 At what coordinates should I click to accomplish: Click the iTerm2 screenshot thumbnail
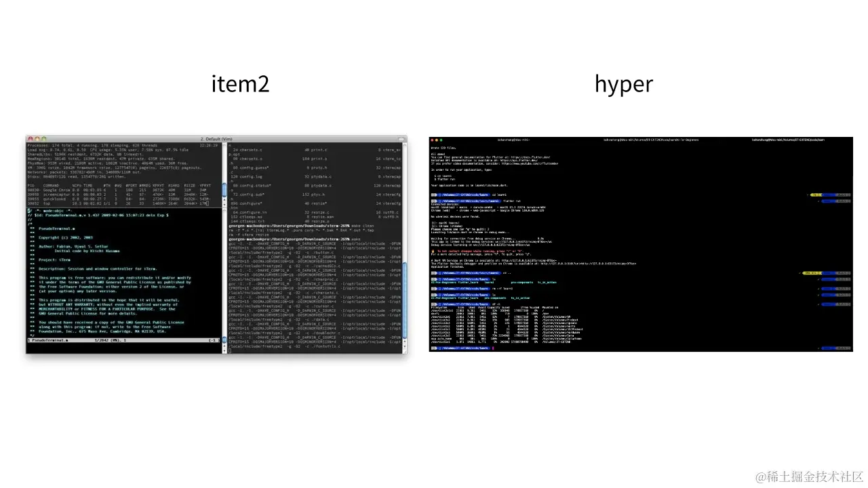(x=216, y=244)
